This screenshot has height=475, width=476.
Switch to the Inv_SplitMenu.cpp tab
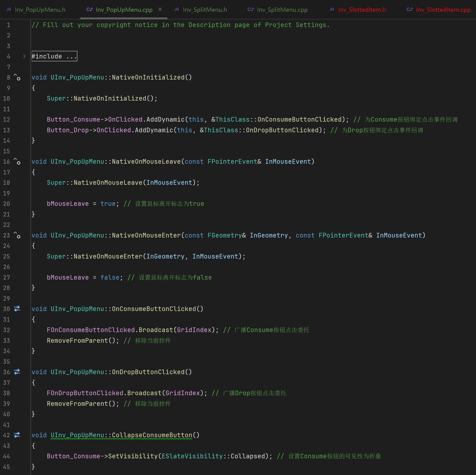pyautogui.click(x=278, y=10)
